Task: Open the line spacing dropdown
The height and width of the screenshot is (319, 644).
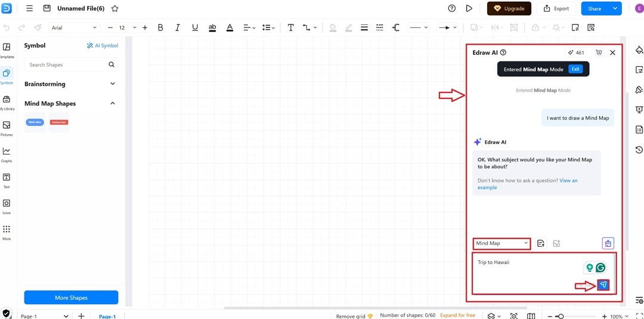Action: (x=268, y=27)
